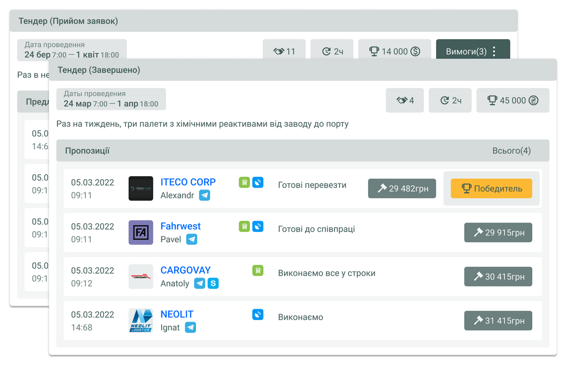
Task: Open ITECO CORP company link
Action: pyautogui.click(x=188, y=182)
